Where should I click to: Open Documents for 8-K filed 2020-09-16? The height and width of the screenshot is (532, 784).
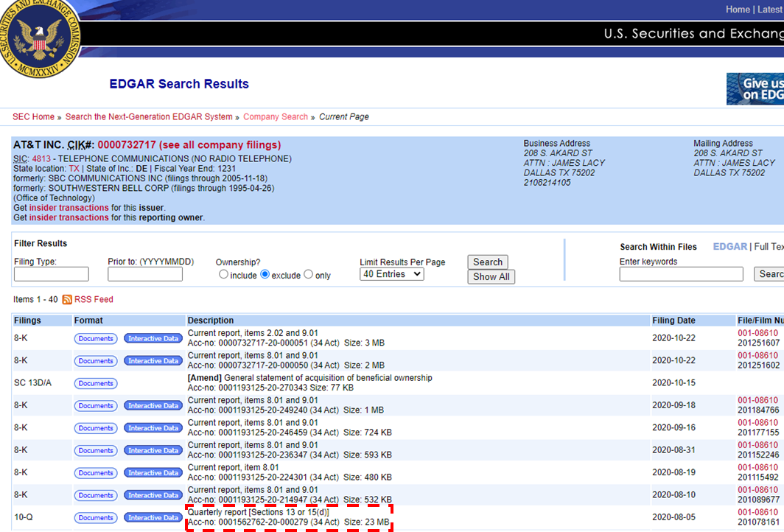[96, 429]
